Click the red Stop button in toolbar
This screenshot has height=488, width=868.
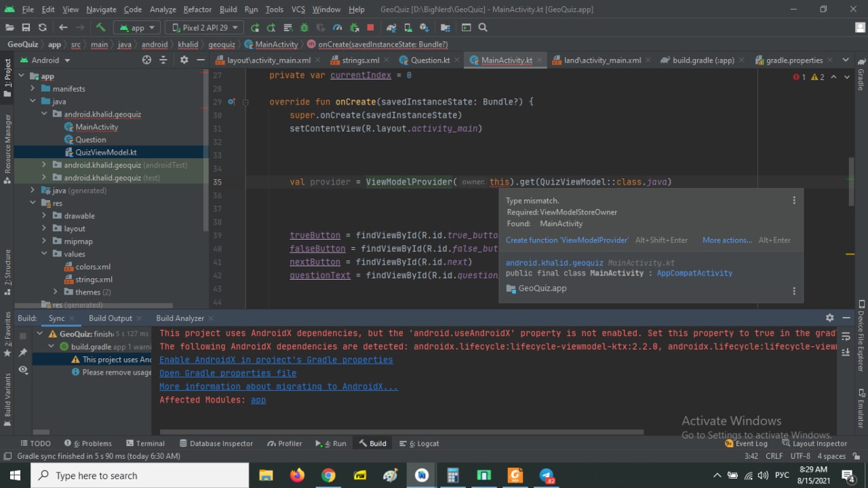tap(370, 28)
